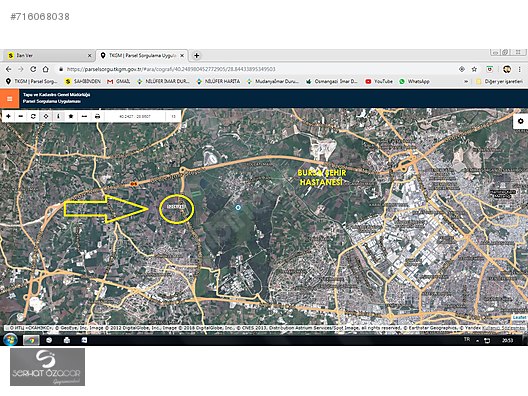The image size is (528, 396).
Task: Activate the locate crosshair tool on map
Action: click(46, 116)
